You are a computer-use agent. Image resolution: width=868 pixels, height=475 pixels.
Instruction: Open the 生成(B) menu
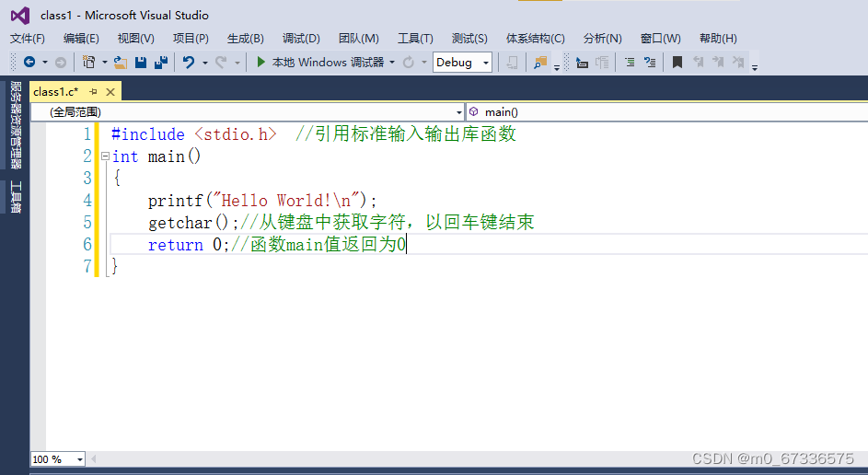pyautogui.click(x=245, y=38)
